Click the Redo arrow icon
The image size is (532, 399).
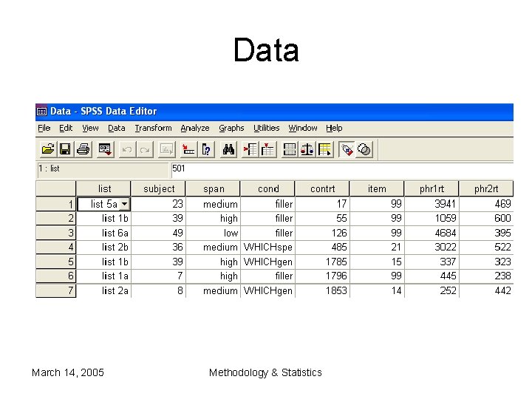click(x=145, y=149)
